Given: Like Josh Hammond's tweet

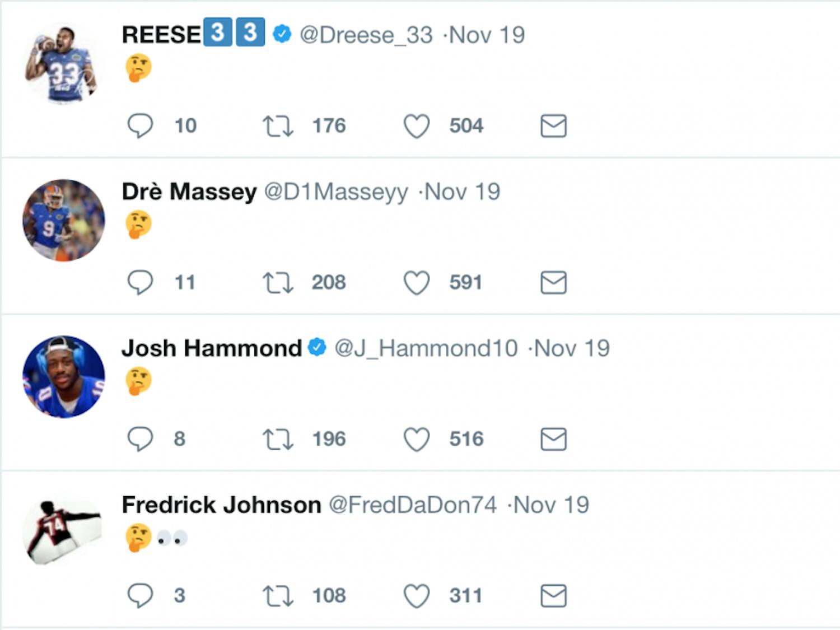Looking at the screenshot, I should pyautogui.click(x=417, y=440).
